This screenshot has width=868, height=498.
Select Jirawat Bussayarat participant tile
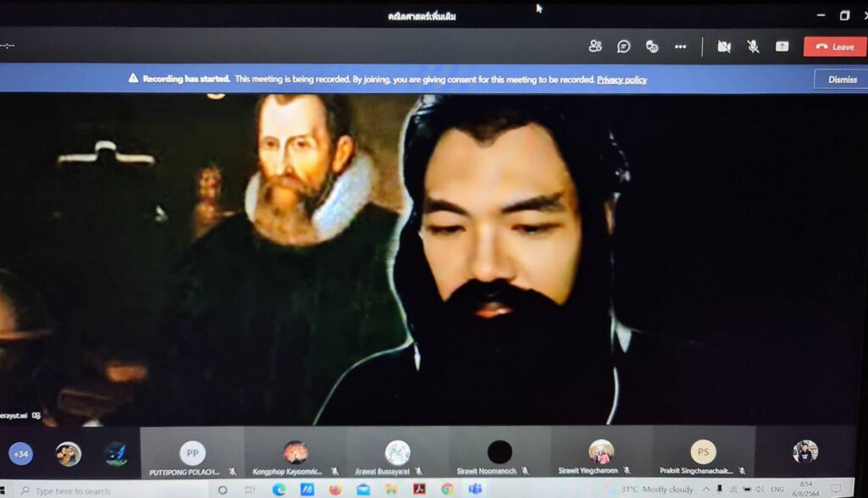(x=398, y=452)
